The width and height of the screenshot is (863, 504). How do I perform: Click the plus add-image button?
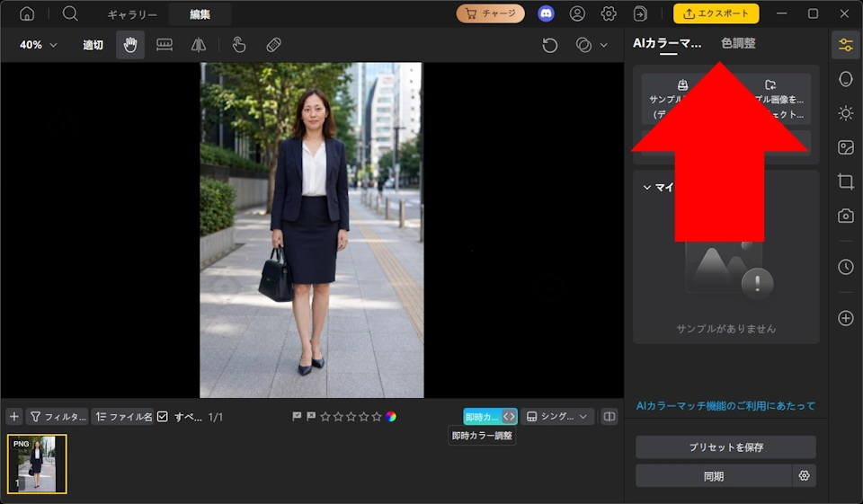click(14, 417)
